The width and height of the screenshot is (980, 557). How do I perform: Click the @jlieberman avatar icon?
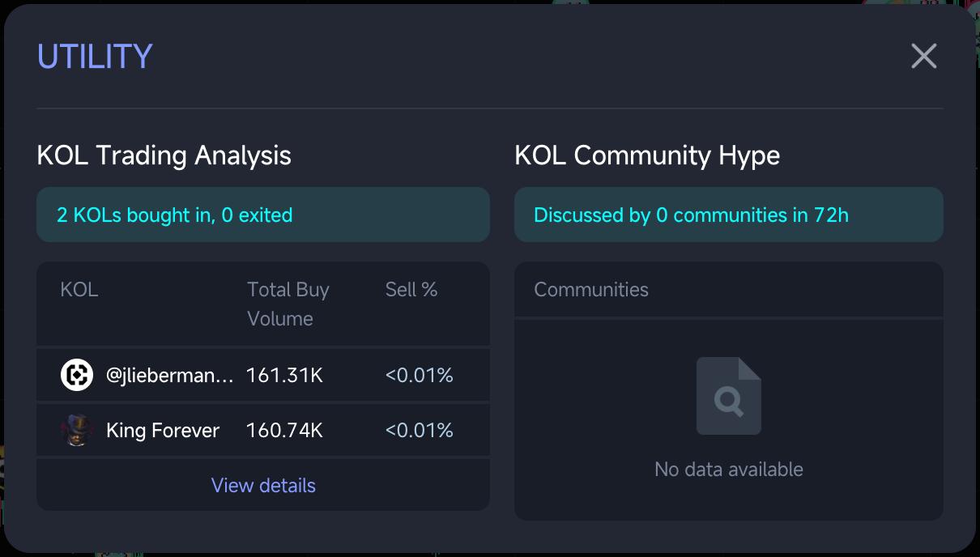pos(77,375)
